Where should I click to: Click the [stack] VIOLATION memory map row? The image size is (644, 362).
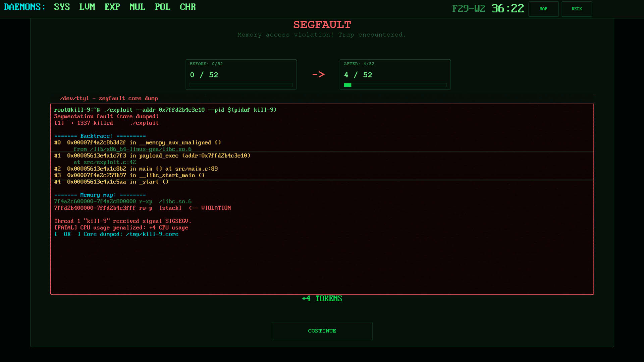click(x=143, y=208)
